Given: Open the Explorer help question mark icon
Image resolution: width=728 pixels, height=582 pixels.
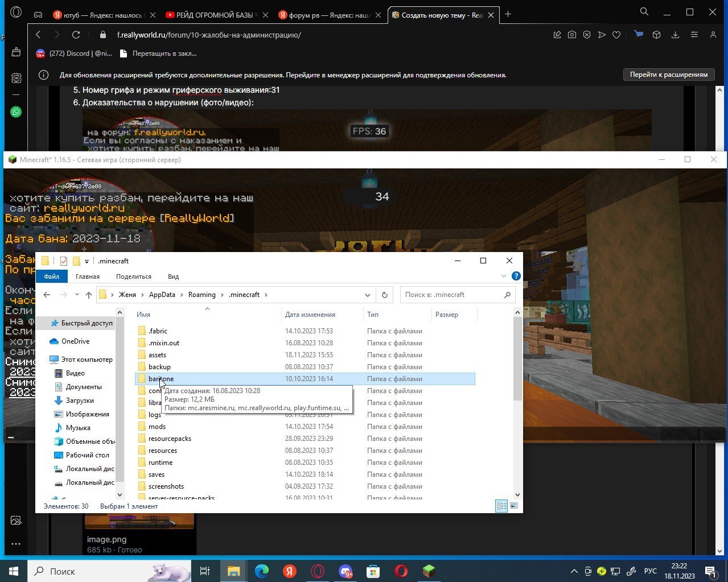Looking at the screenshot, I should click(x=516, y=276).
